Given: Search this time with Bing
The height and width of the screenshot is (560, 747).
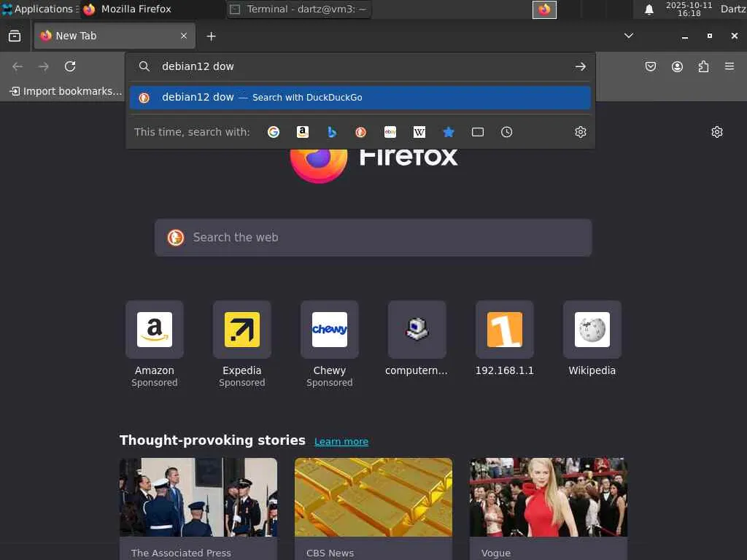Looking at the screenshot, I should [332, 132].
